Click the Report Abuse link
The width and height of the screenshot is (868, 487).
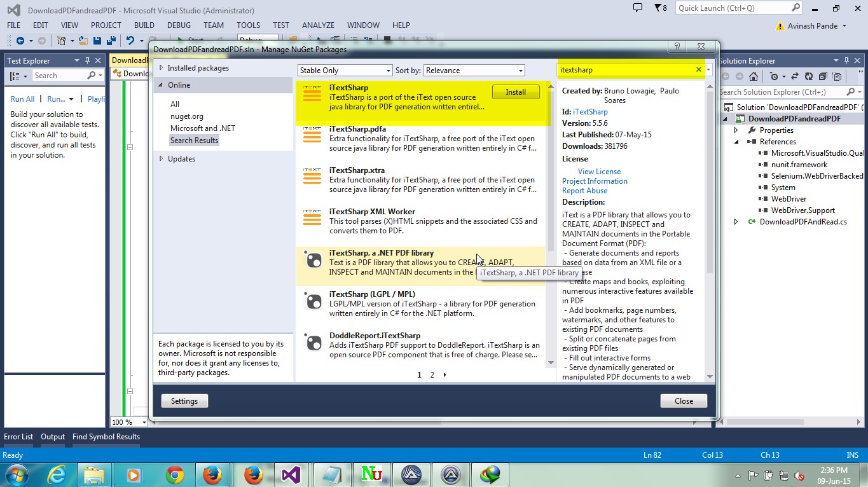pyautogui.click(x=584, y=191)
